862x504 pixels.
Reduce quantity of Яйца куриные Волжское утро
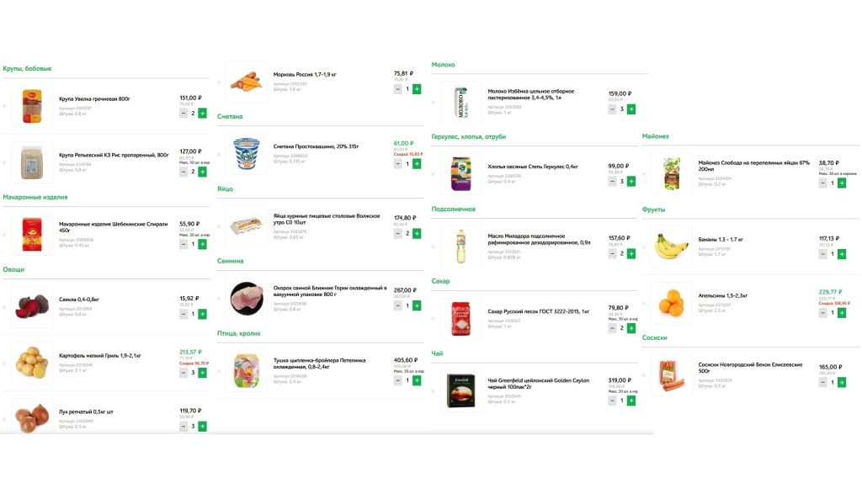[398, 233]
